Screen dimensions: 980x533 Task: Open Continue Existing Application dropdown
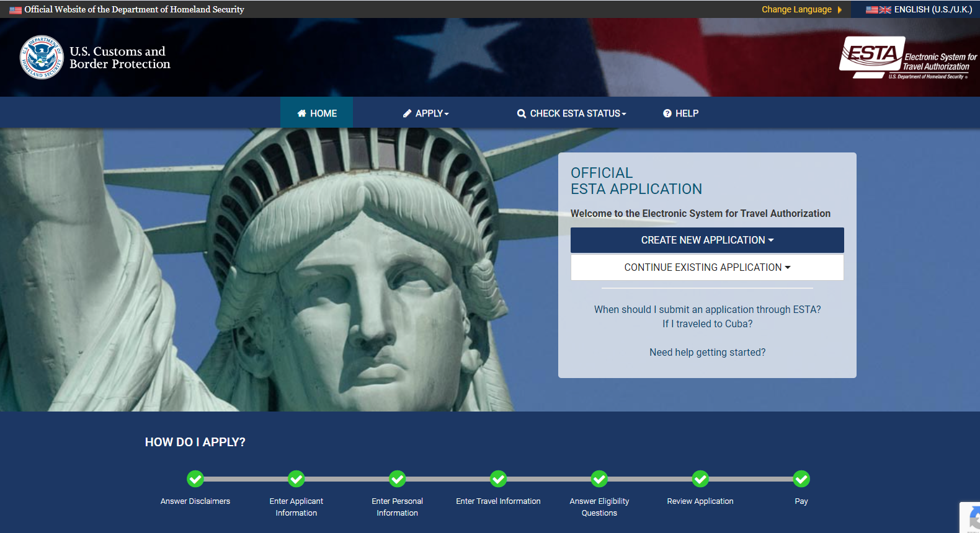click(x=707, y=267)
